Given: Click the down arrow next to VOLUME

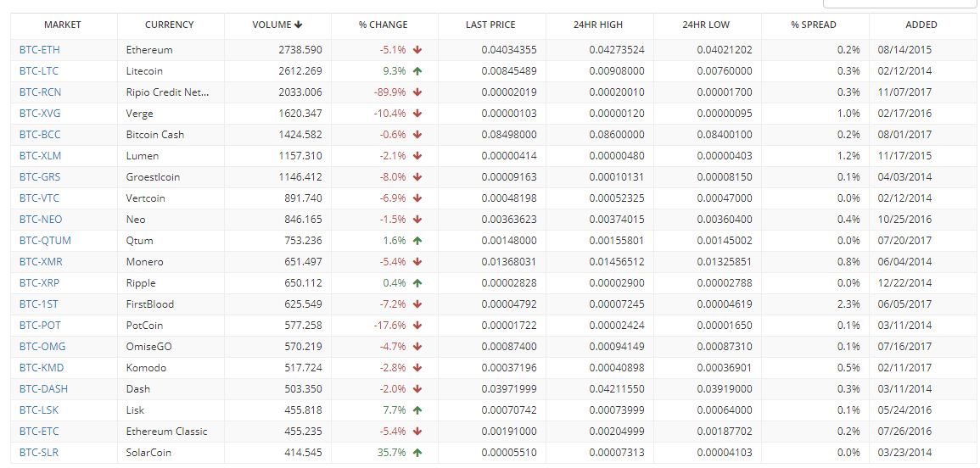Looking at the screenshot, I should coord(299,25).
